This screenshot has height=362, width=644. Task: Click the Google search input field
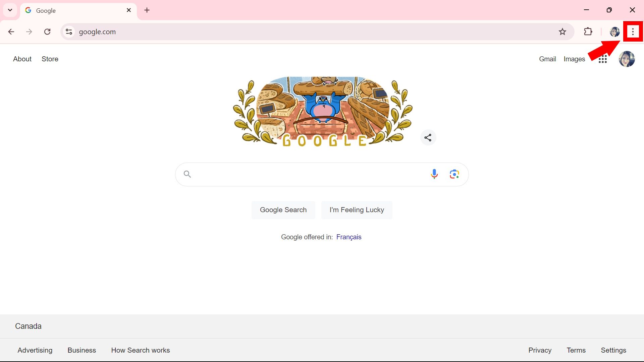pyautogui.click(x=322, y=174)
